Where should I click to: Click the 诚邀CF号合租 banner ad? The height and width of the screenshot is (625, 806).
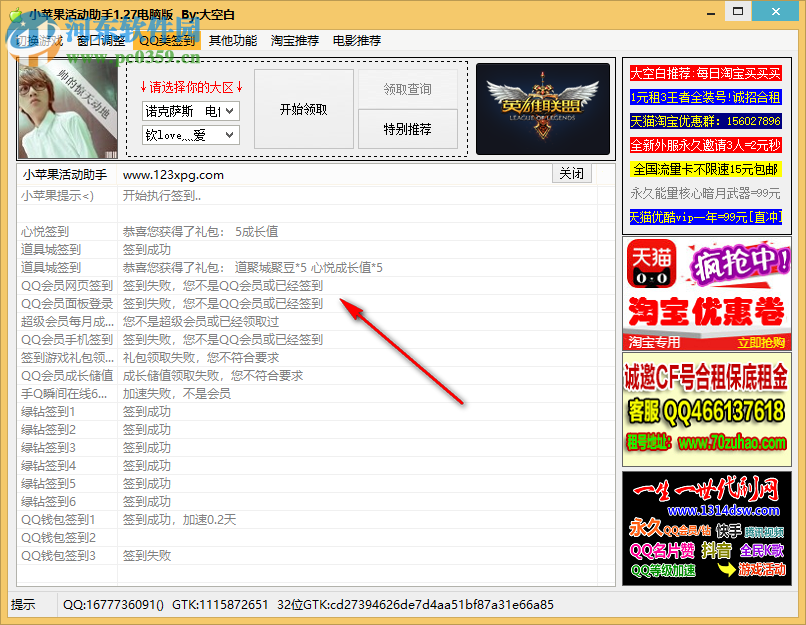[706, 409]
